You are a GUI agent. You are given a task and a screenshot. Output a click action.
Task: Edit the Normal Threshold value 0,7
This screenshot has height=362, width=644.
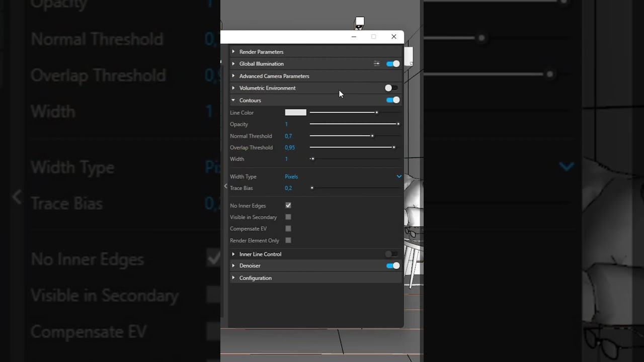288,136
